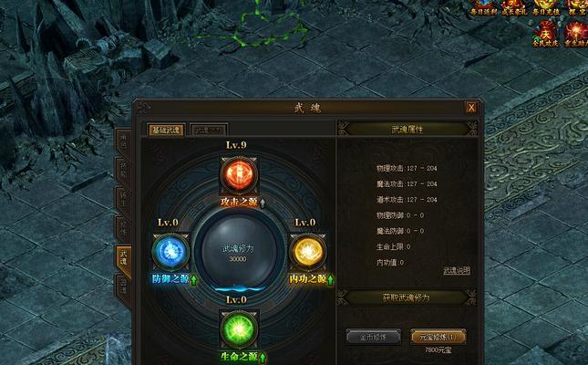Screen dimensions: 588x365
Task: Click green upgrade arrow beside 内功之源
Action: [330, 280]
